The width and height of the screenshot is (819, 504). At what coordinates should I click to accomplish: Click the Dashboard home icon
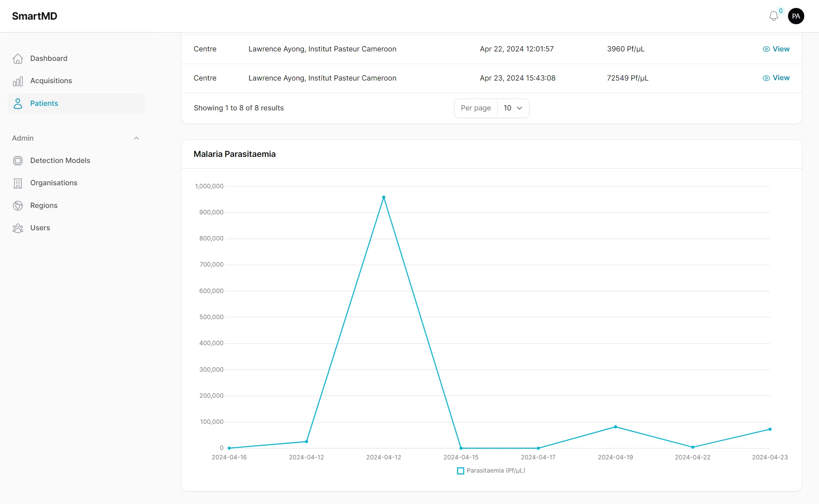[x=18, y=59]
